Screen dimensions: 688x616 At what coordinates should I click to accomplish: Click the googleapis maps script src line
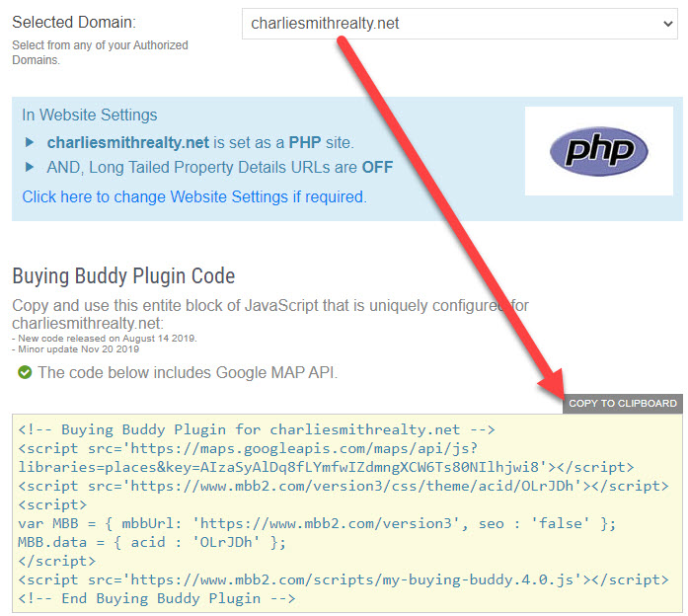248,448
